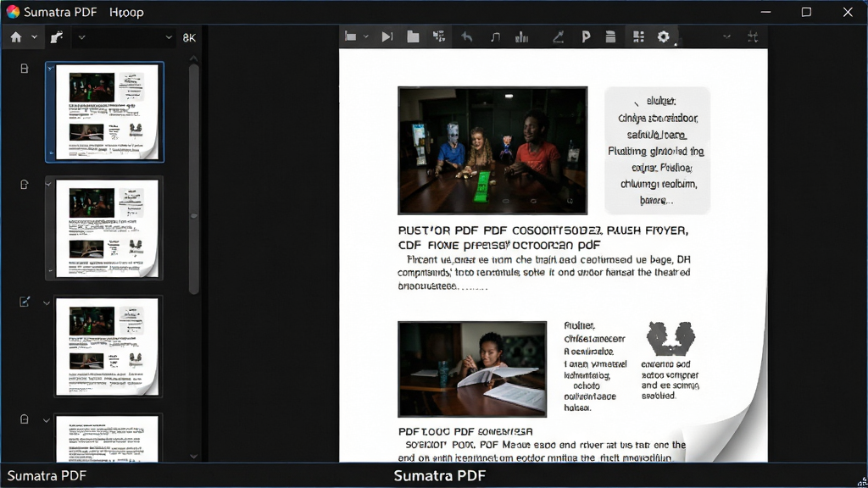Click the tree-view layout icon in toolbar
Image resolution: width=868 pixels, height=488 pixels.
point(439,36)
